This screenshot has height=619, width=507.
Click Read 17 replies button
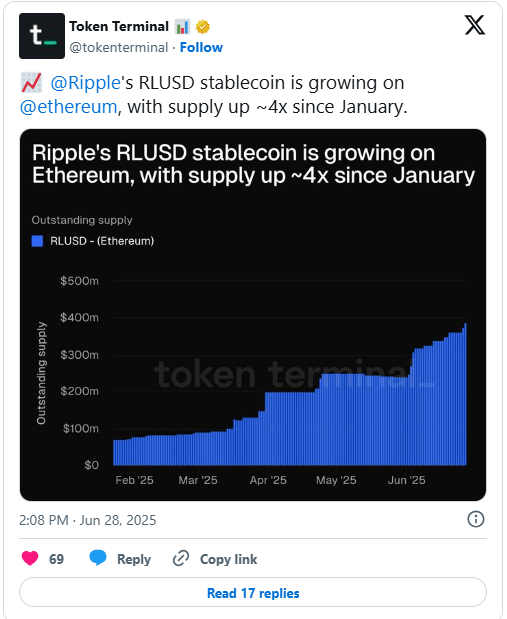click(x=253, y=592)
